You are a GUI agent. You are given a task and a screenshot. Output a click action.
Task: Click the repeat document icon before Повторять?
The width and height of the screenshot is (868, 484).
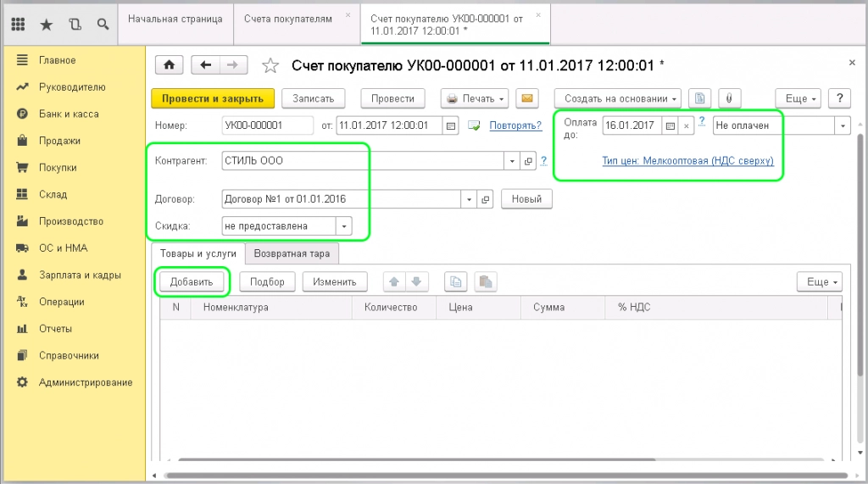pos(474,125)
